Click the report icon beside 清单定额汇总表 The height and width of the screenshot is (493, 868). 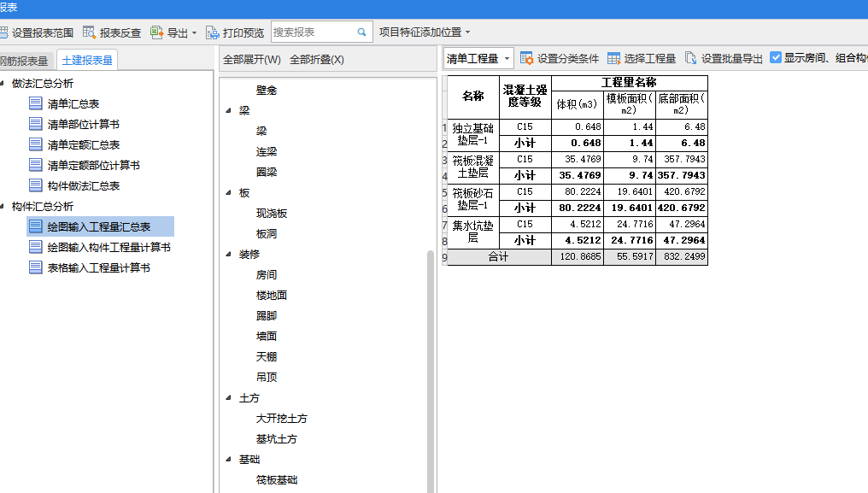pos(35,144)
